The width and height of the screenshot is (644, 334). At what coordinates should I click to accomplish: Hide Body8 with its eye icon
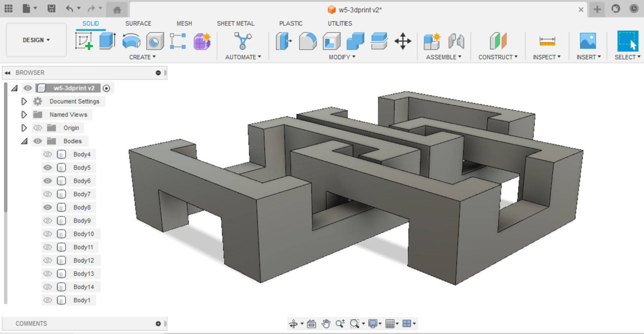coord(47,207)
